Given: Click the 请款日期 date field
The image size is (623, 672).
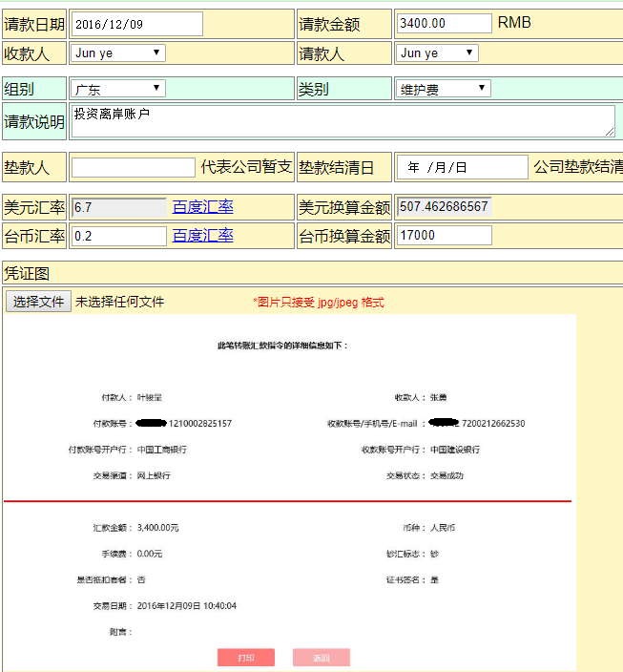Looking at the screenshot, I should tap(136, 24).
